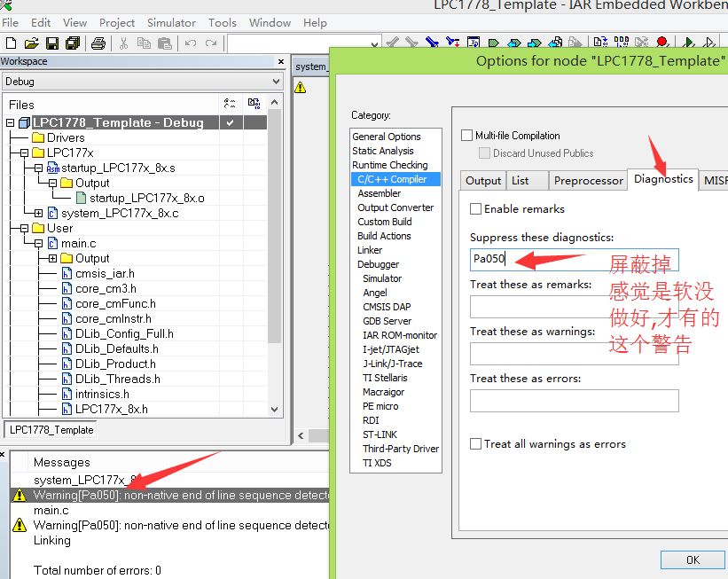Click the Save toolbar icon
The height and width of the screenshot is (579, 728).
(52, 43)
